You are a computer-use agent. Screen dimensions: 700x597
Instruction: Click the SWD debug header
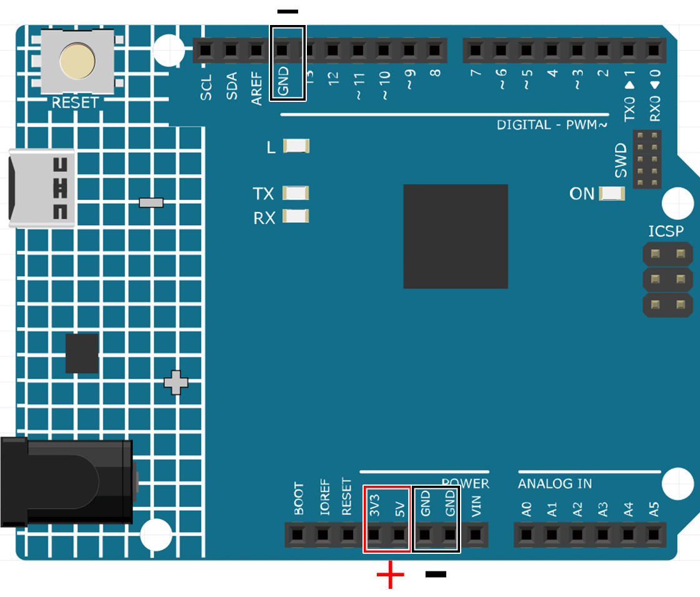[647, 159]
